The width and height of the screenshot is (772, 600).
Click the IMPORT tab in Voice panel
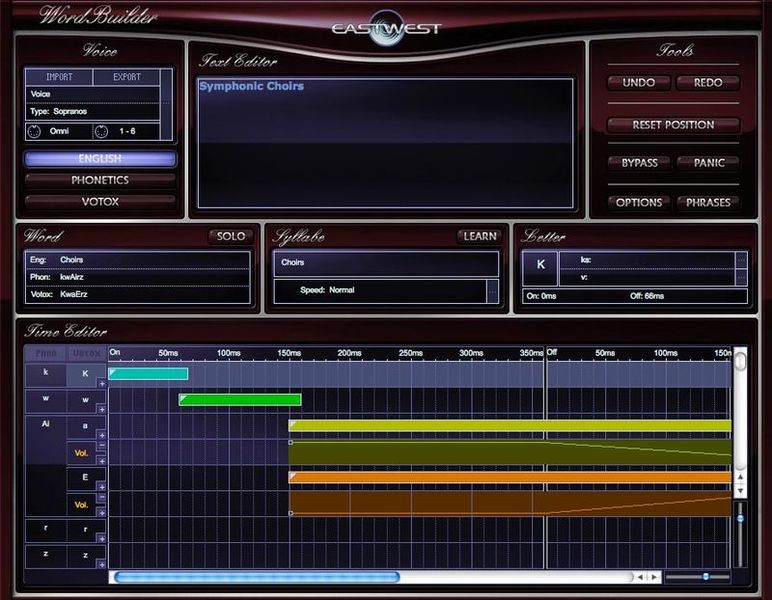pyautogui.click(x=59, y=77)
